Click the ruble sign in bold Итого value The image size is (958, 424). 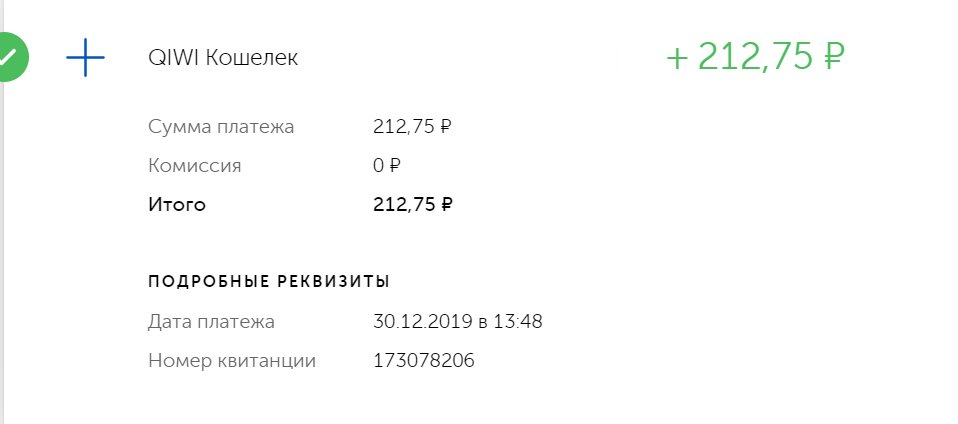tap(447, 205)
